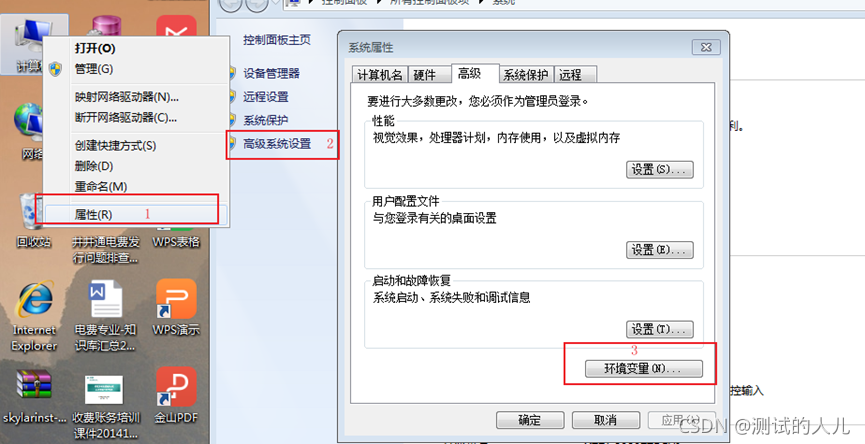Click the 性能 设置(S)... button

(x=659, y=169)
